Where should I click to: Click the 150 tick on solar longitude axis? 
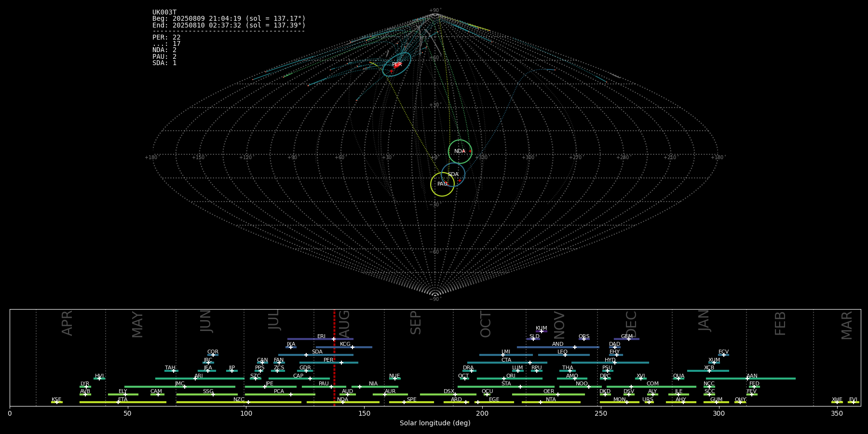tap(364, 413)
